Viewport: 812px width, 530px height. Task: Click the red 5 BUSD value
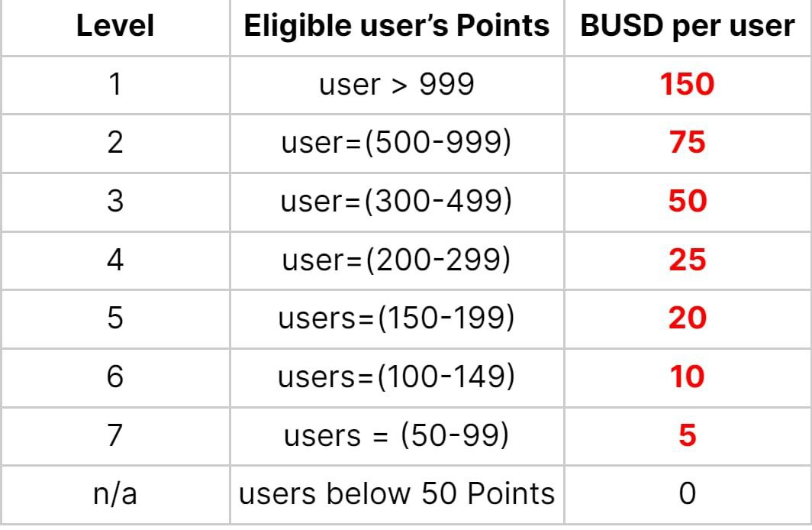[x=687, y=435]
